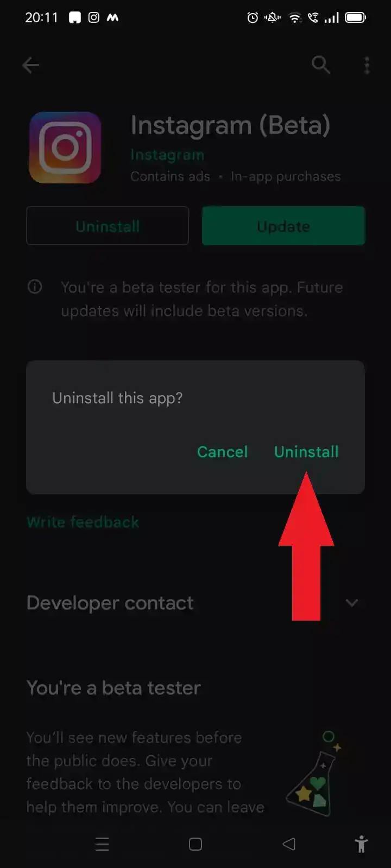Tap the Instagram app logo
This screenshot has width=391, height=868.
[x=65, y=148]
